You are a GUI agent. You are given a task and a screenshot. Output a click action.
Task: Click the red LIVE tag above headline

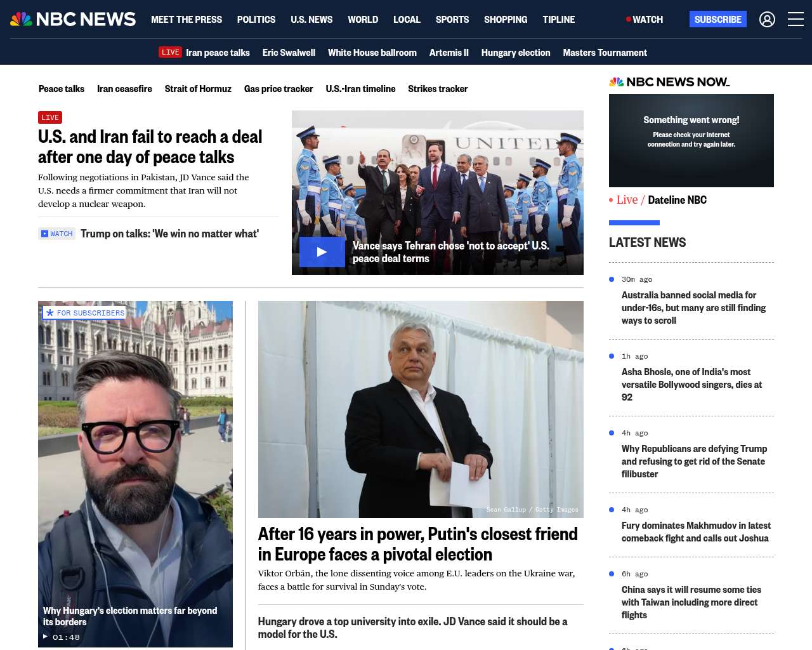[50, 117]
